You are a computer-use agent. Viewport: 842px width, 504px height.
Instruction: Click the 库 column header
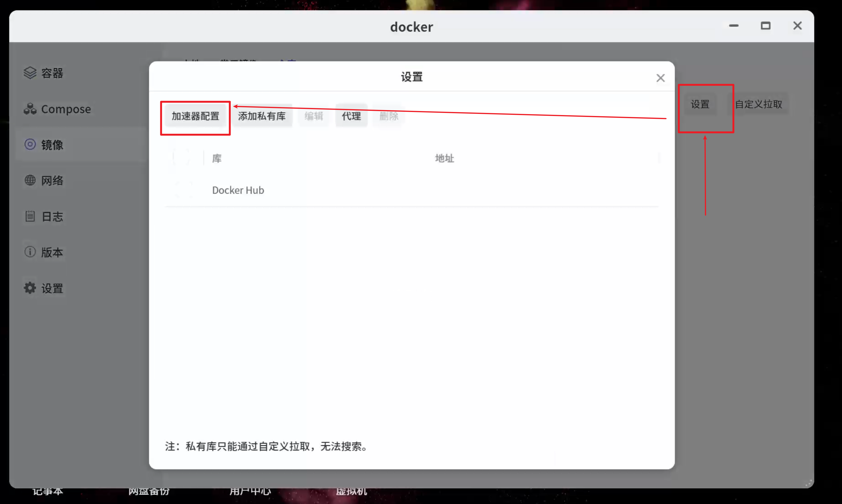[217, 158]
